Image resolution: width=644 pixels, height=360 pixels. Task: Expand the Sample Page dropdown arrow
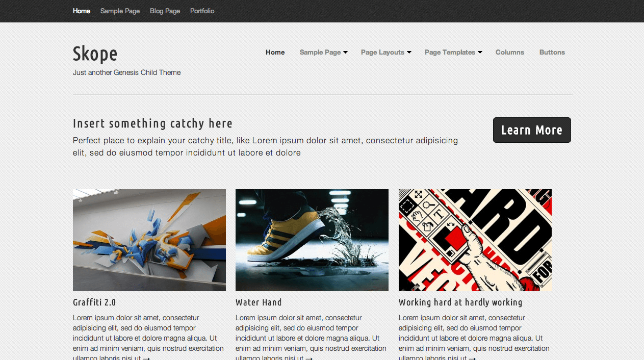pos(345,53)
